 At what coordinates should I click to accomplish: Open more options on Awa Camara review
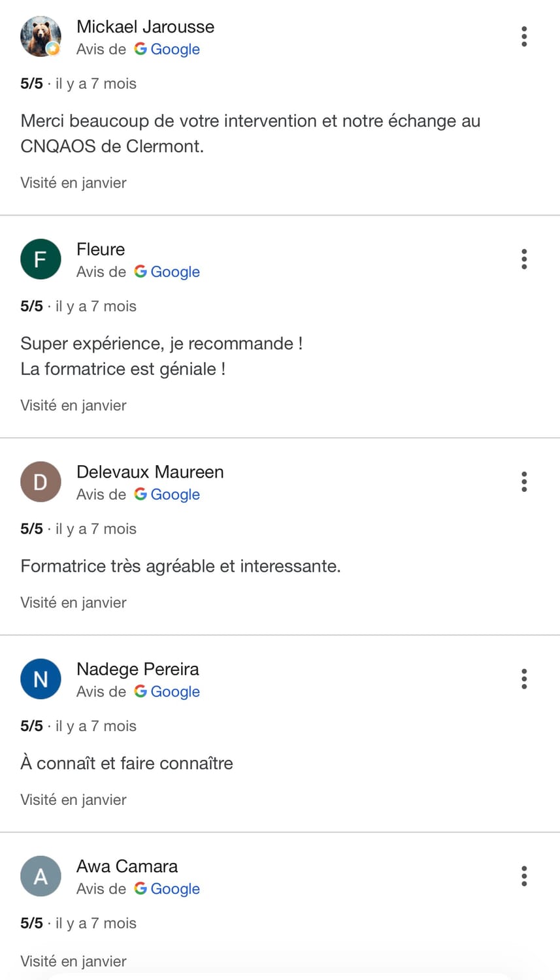[524, 876]
